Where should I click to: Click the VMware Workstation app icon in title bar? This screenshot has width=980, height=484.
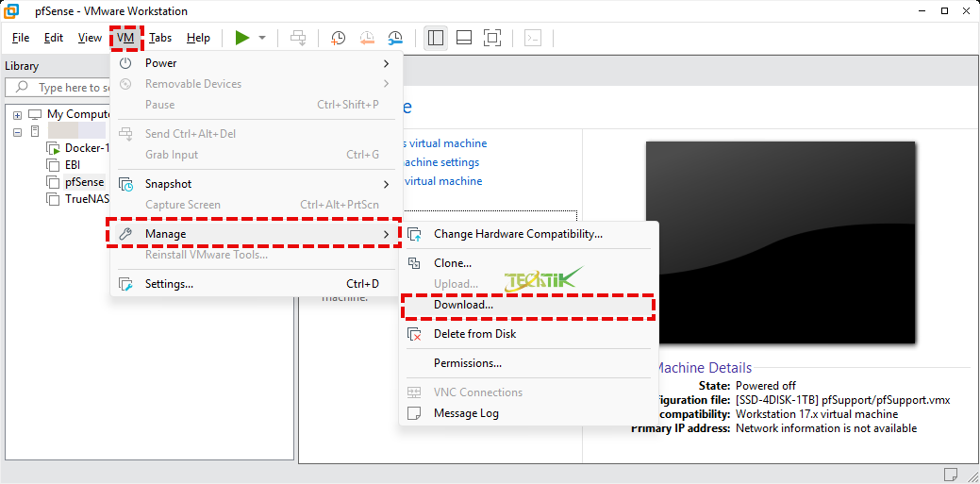pyautogui.click(x=11, y=10)
